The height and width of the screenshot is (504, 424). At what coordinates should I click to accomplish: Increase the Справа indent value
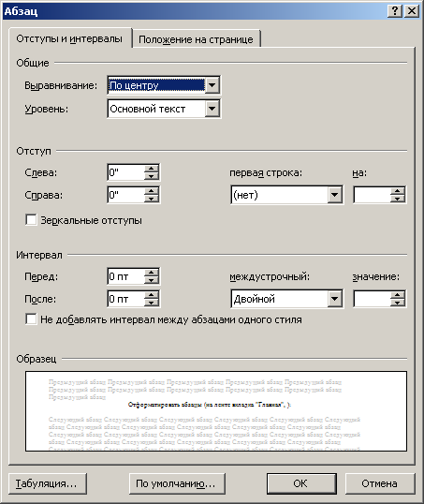click(x=152, y=191)
